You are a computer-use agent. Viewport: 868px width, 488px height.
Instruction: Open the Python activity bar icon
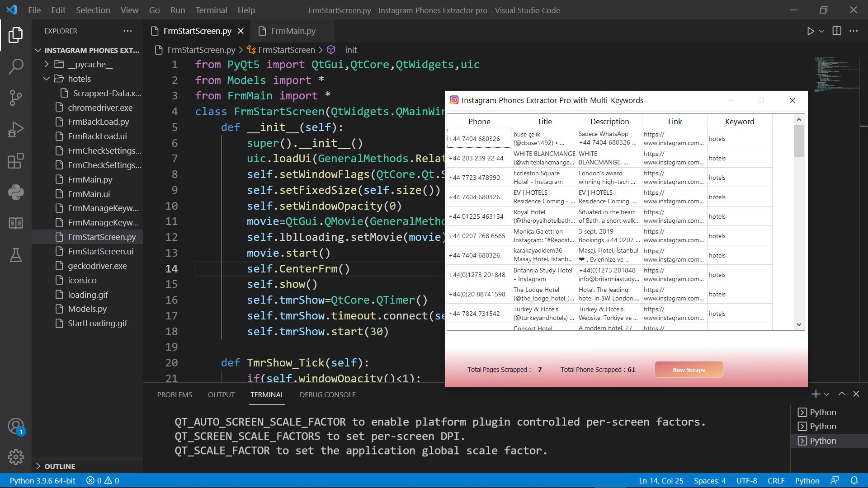click(x=16, y=192)
